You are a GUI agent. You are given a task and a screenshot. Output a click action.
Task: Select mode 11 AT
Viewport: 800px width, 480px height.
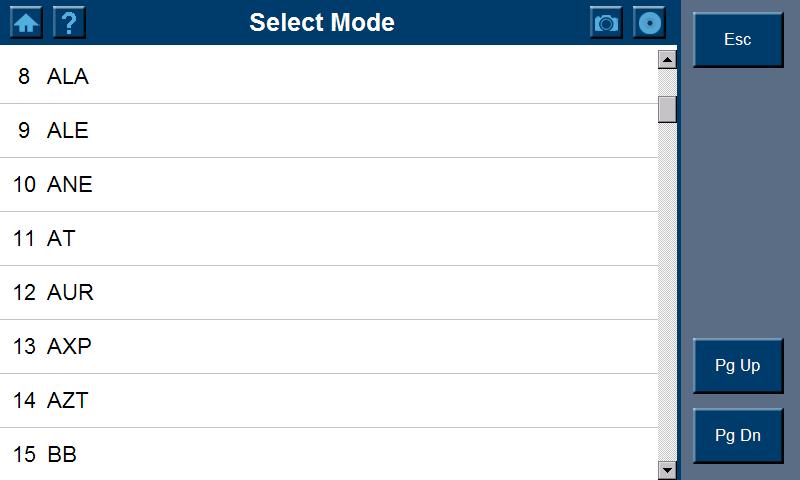click(328, 238)
